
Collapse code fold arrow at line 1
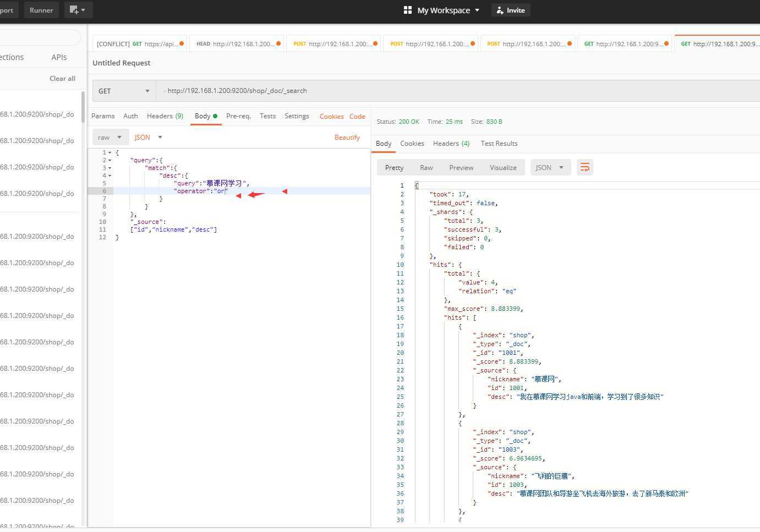click(110, 152)
